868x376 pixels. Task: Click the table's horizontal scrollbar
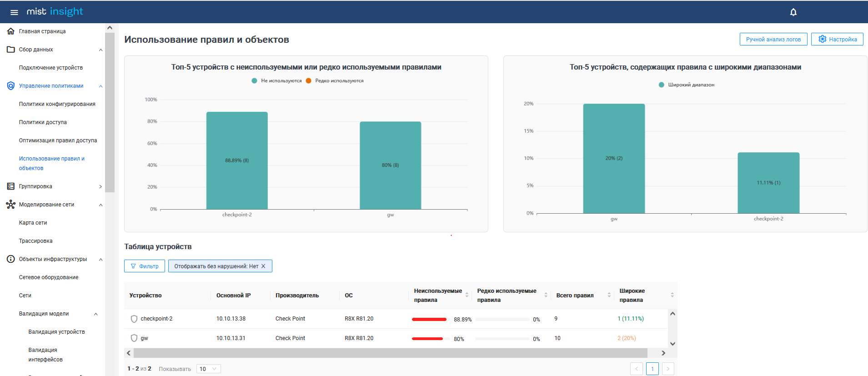390,353
